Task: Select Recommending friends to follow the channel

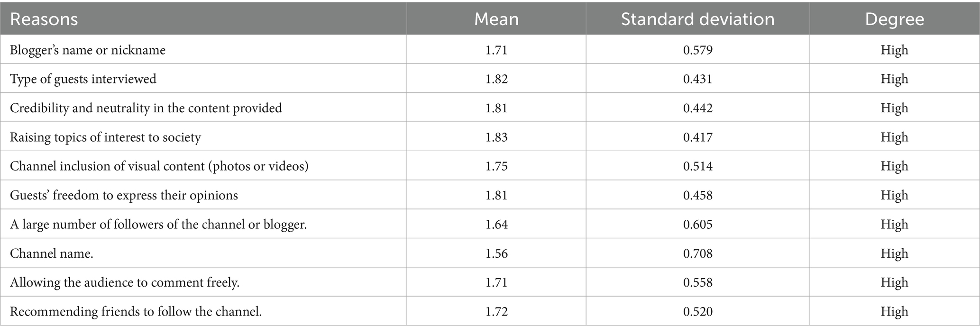Action: (x=136, y=311)
